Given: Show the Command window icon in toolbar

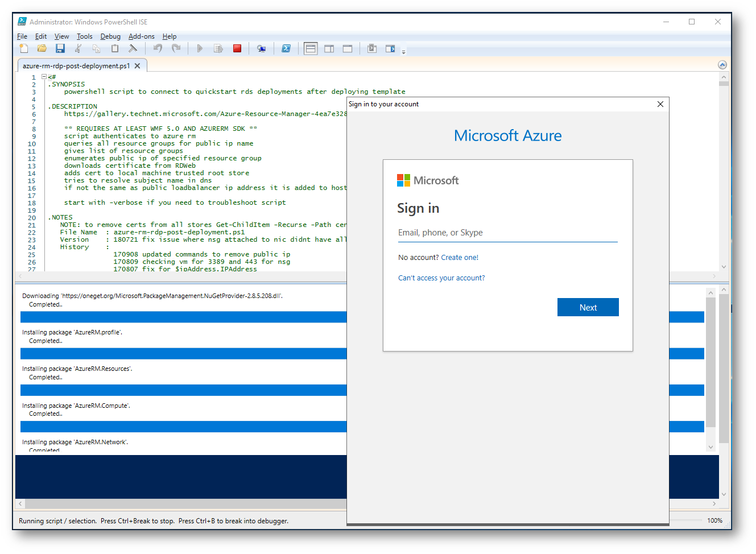Looking at the screenshot, I should [x=372, y=48].
